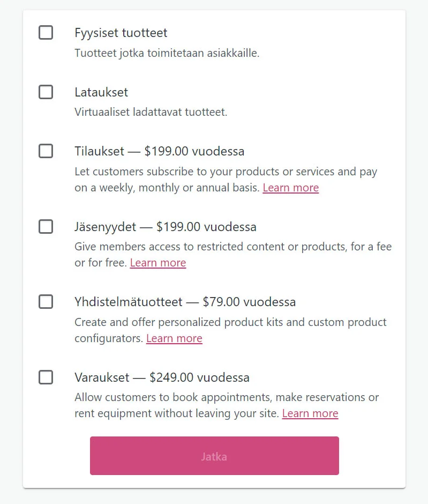428x504 pixels.
Task: Open Learn more link for Varaukset bookings
Action: (310, 413)
